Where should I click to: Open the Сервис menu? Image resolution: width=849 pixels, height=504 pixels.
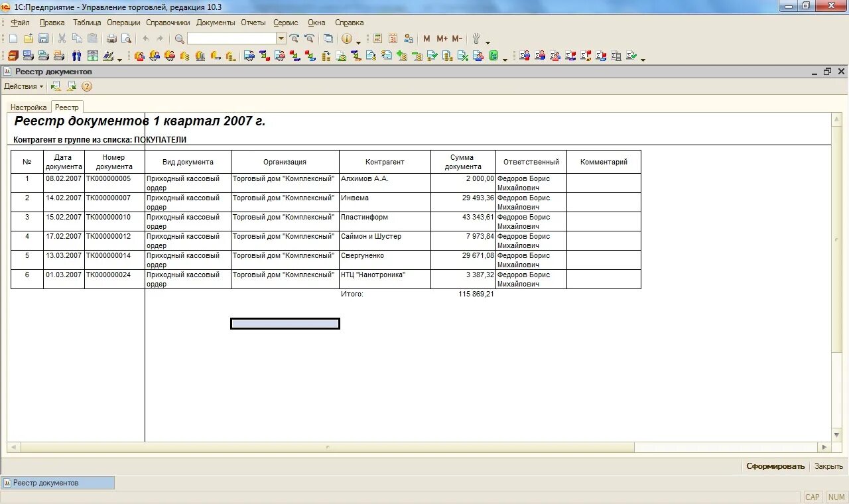coord(286,23)
